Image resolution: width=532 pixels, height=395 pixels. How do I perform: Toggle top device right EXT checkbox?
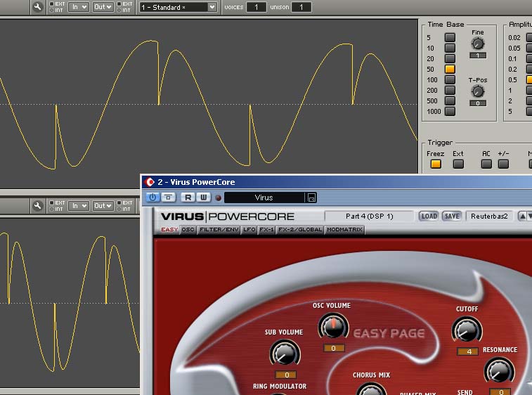[x=119, y=4]
